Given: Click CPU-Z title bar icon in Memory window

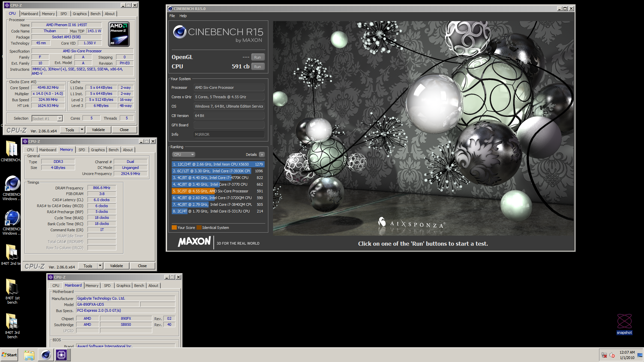Looking at the screenshot, I should coord(25,141).
